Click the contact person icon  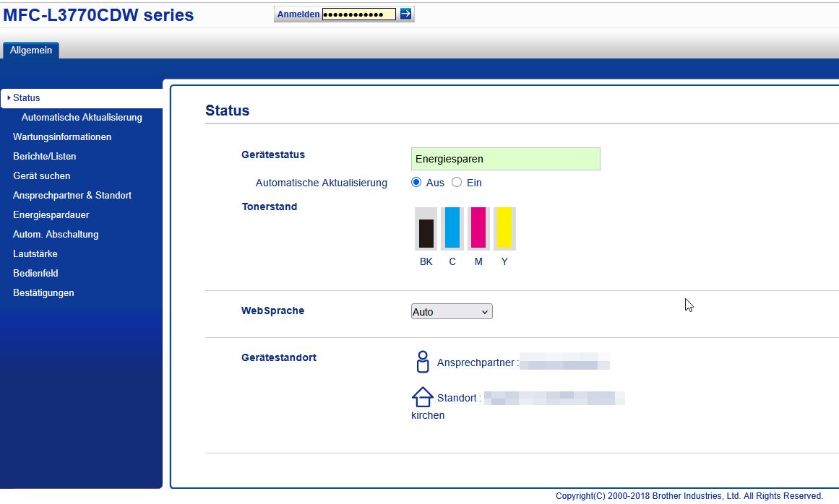(423, 362)
